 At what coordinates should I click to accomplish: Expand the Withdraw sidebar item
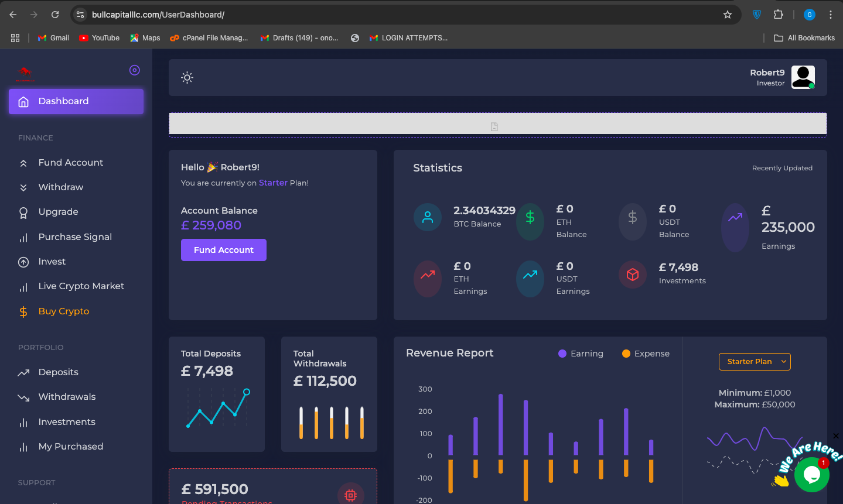[61, 187]
